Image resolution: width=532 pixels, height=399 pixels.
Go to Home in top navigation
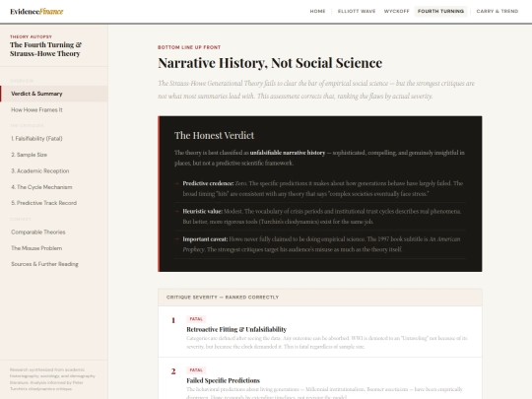[x=317, y=11]
